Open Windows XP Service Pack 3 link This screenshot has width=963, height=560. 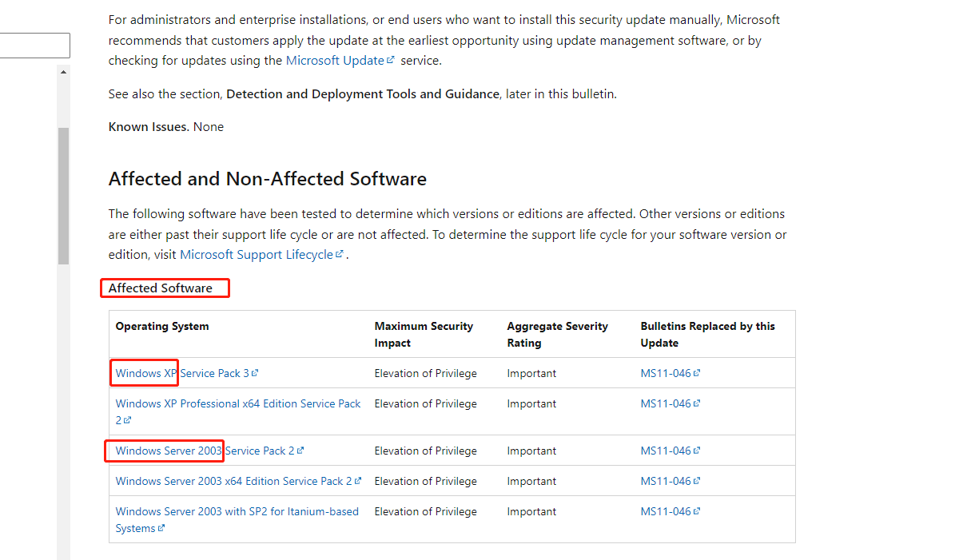[x=187, y=373]
